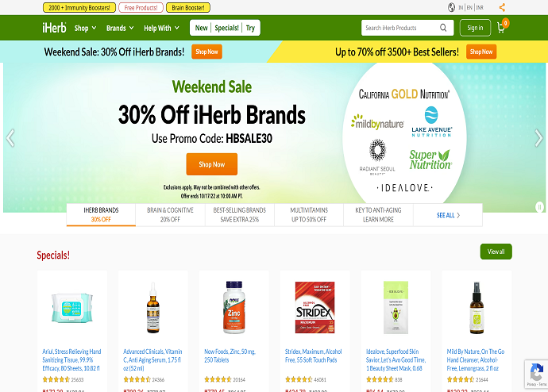The height and width of the screenshot is (392, 548).
Task: Expand the Brands dropdown menu
Action: click(120, 28)
